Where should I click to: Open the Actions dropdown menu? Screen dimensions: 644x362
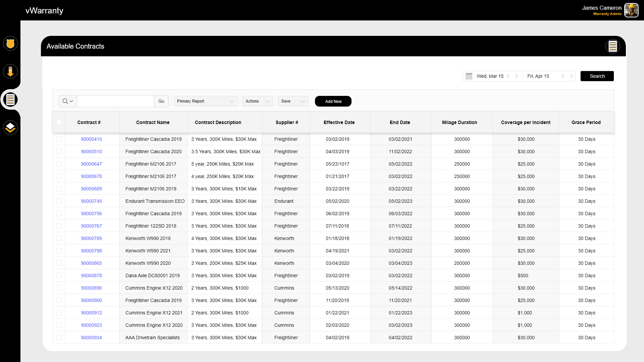tap(257, 101)
